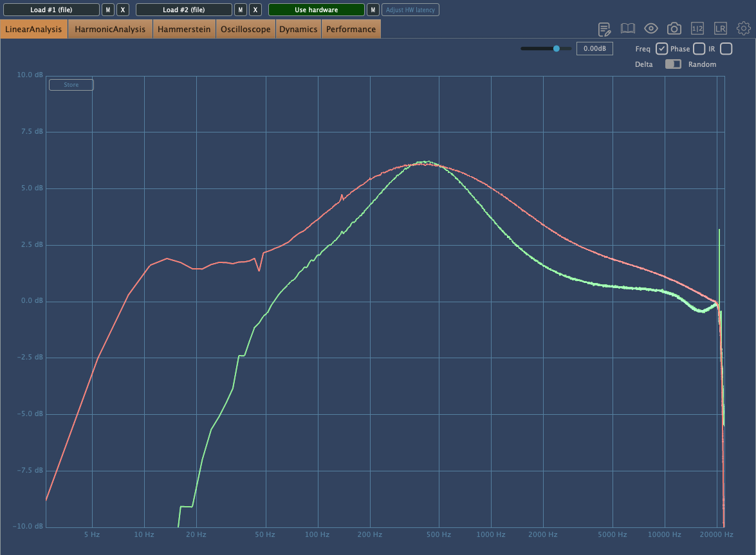
Task: Click the M button beside Load #1
Action: (108, 10)
